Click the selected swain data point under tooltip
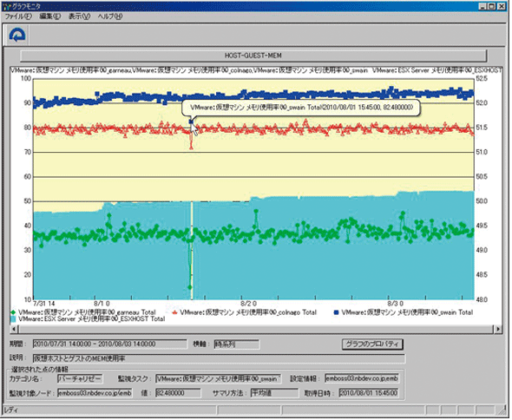 (x=191, y=121)
